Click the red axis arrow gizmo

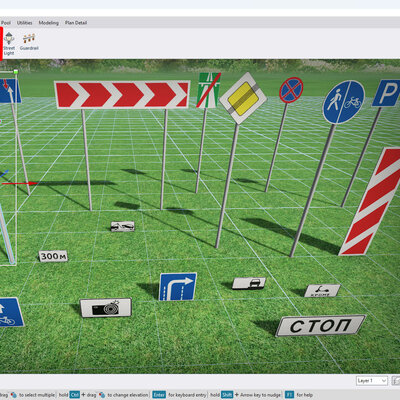pos(20,183)
